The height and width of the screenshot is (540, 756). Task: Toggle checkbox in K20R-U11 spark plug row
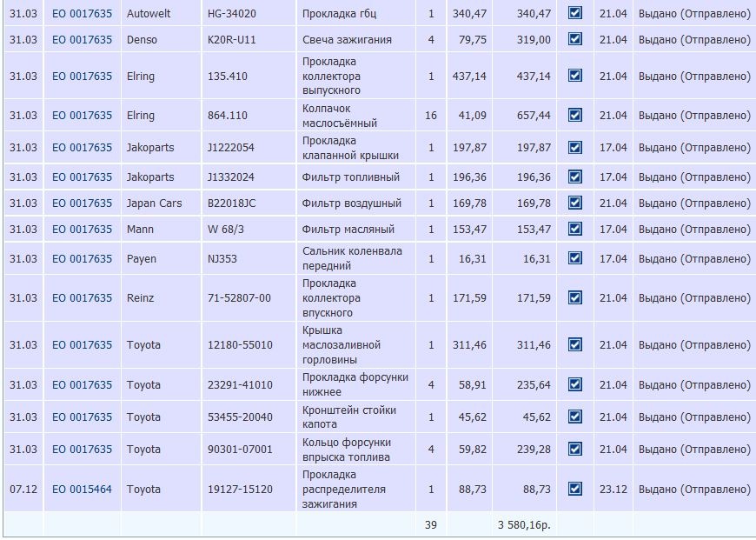574,39
